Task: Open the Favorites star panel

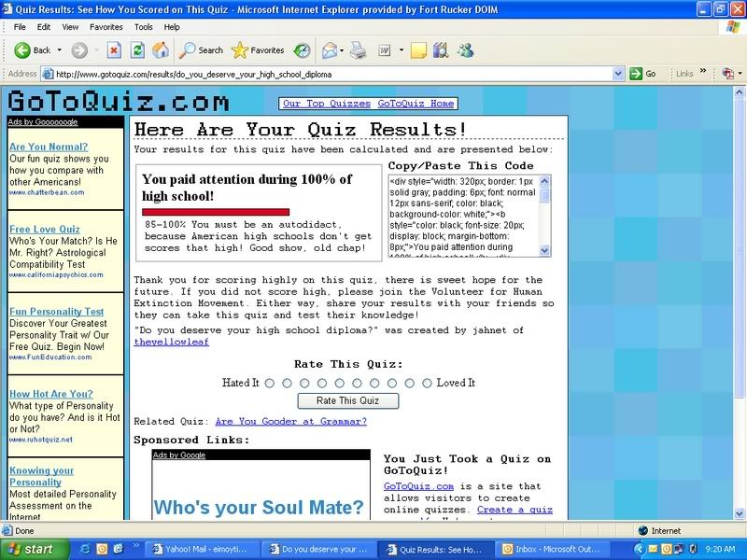Action: (258, 49)
